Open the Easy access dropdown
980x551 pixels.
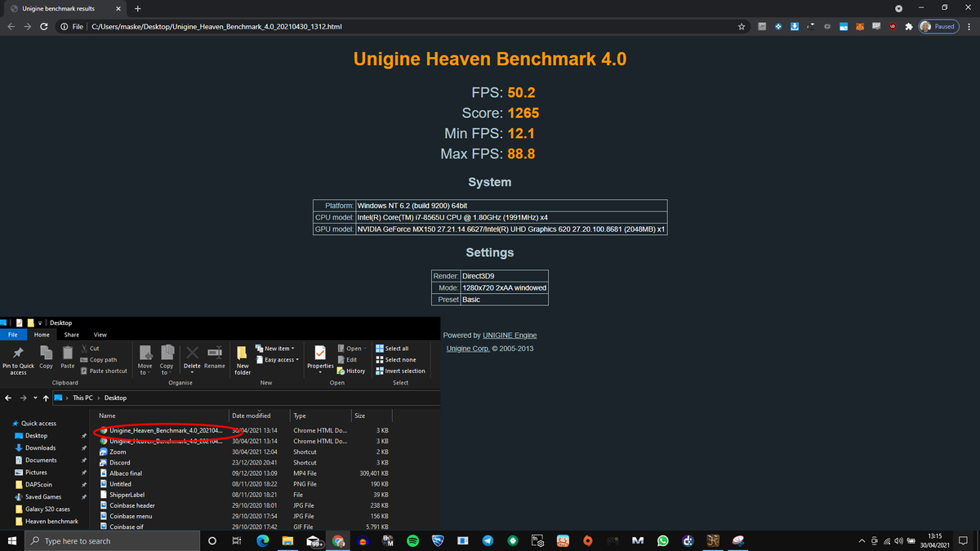tap(276, 359)
